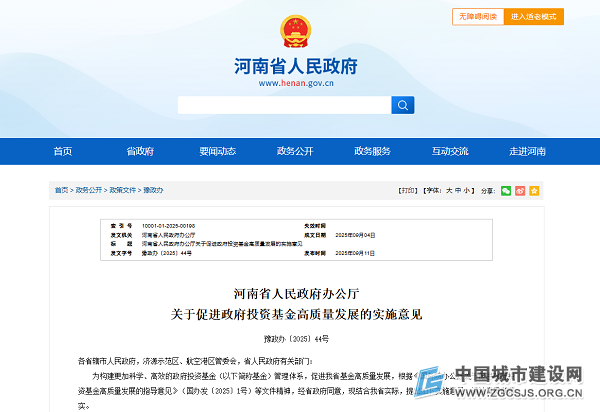Screen dimensions: 600x412
Task: Set font size to 大 (large)
Action: (x=449, y=189)
